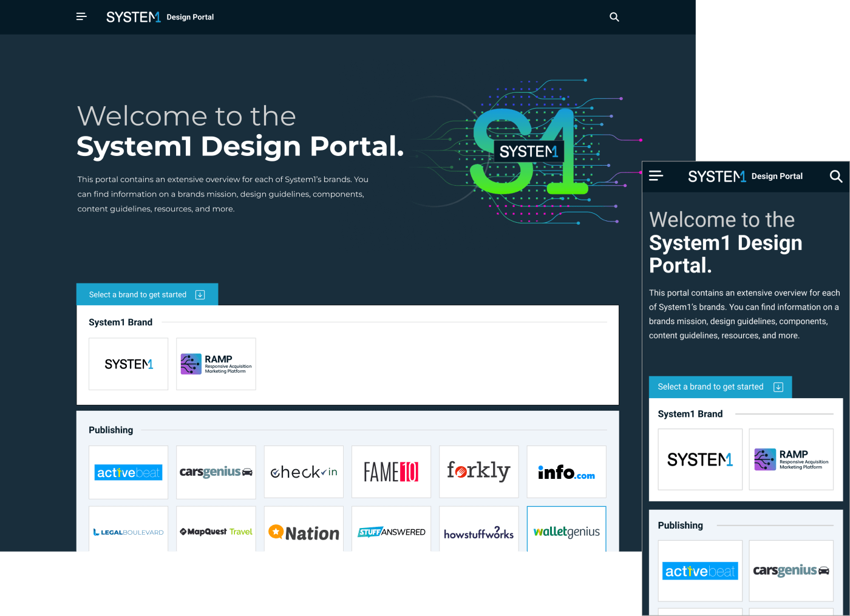Open the activebeat card in mobile view
The height and width of the screenshot is (616, 850).
tap(700, 571)
